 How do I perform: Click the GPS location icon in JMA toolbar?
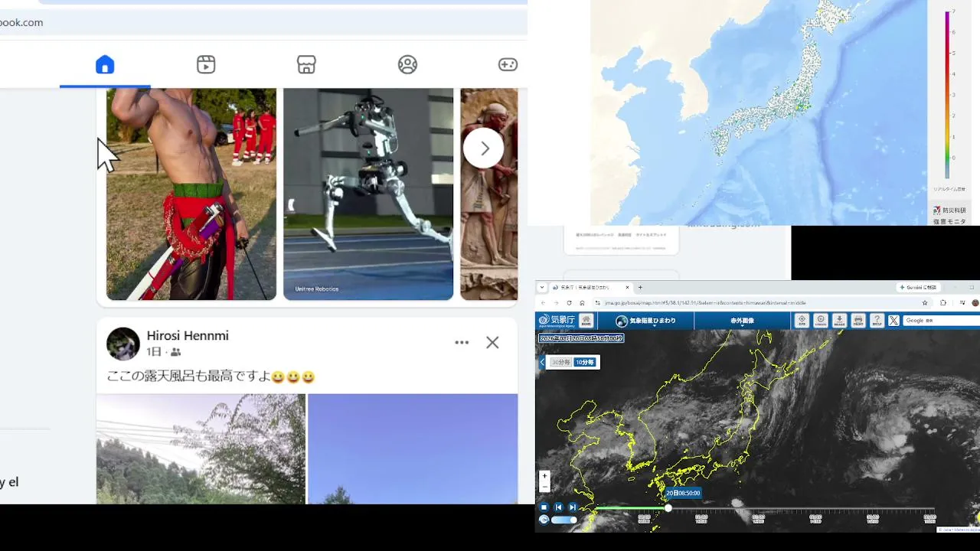pos(802,321)
